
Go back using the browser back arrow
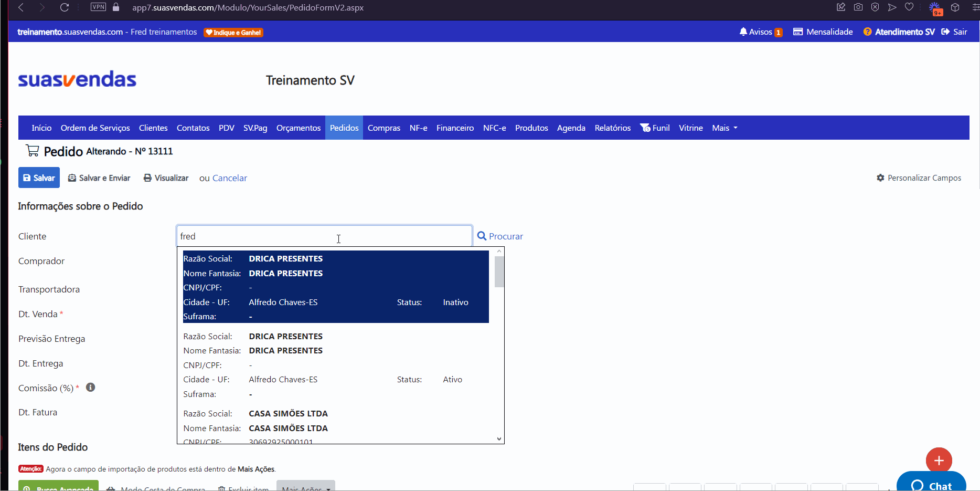tap(22, 7)
